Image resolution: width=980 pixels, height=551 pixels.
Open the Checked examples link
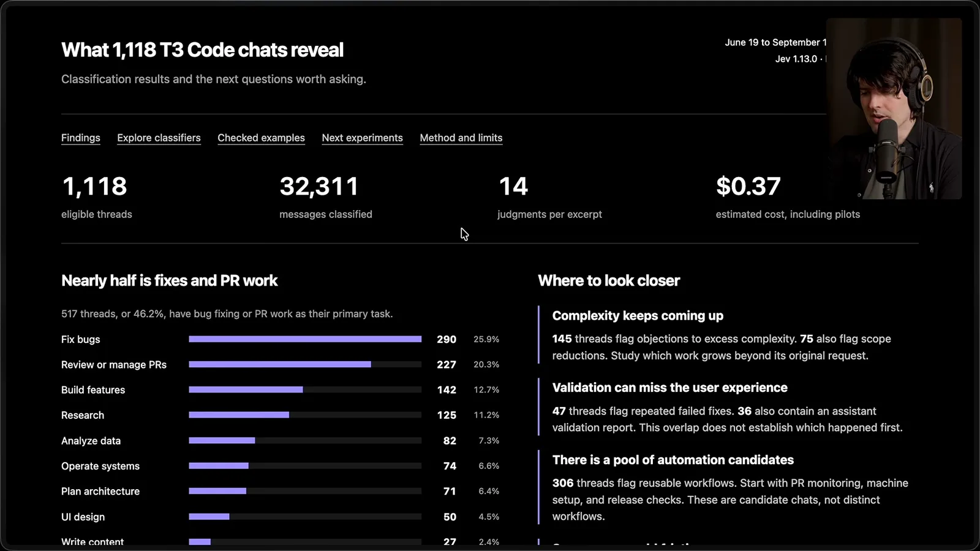pyautogui.click(x=261, y=138)
